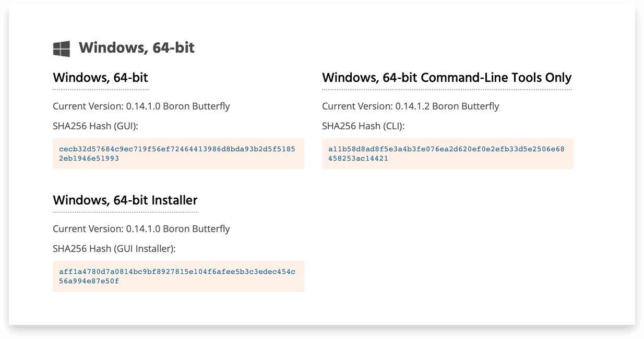This screenshot has height=339, width=644.
Task: Click hash line beginning with cecb32d57684
Action: [x=177, y=149]
